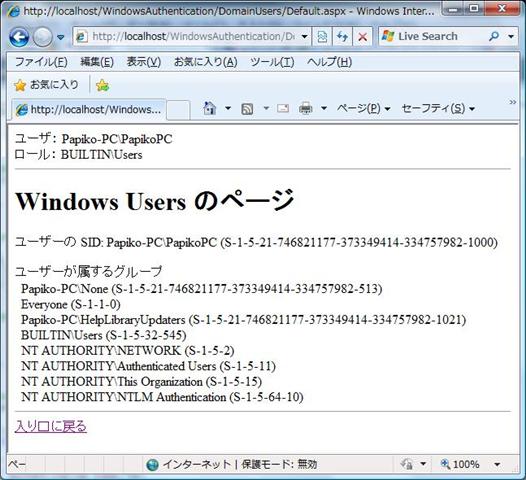This screenshot has height=480, width=526.
Task: Open the 編集(E) menu
Action: [x=97, y=62]
